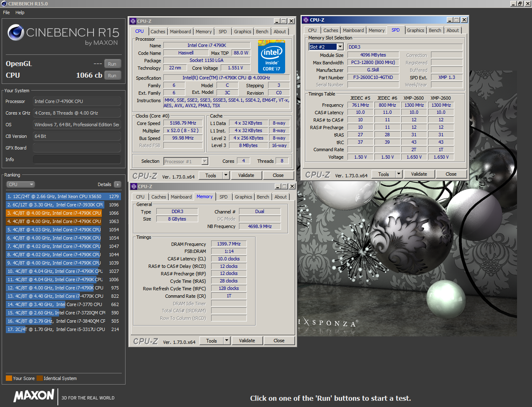The height and width of the screenshot is (407, 532).
Task: Select ranking row Core i7-3770
Action: [x=63, y=304]
